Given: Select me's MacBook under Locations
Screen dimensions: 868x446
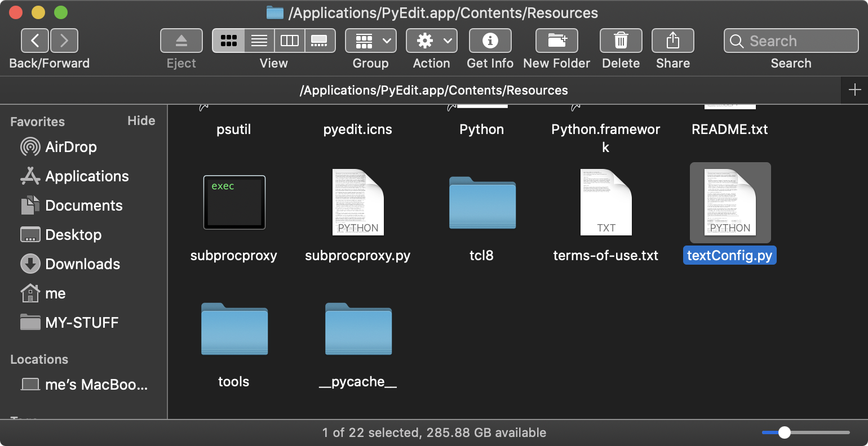Looking at the screenshot, I should click(x=85, y=385).
